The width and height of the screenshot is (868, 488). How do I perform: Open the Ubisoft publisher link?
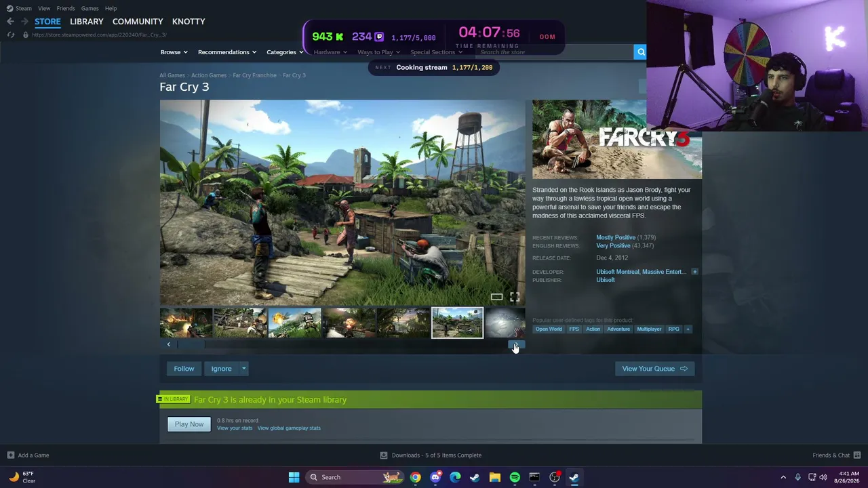click(x=606, y=280)
